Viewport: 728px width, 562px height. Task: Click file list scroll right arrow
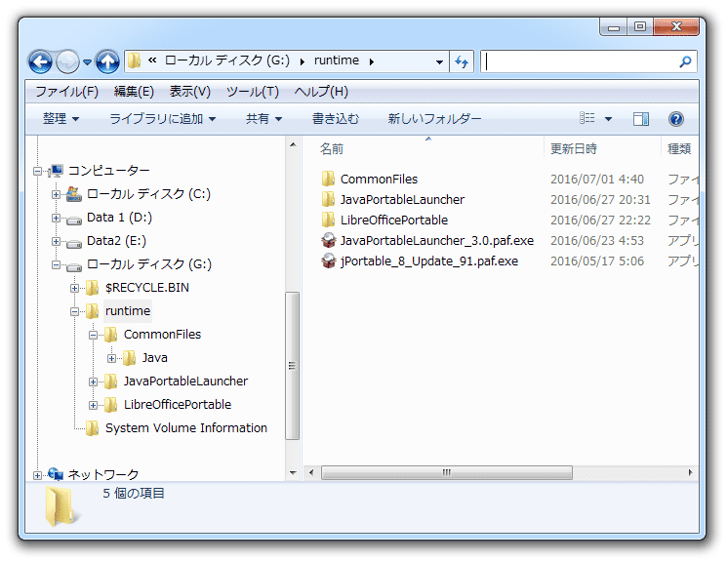pyautogui.click(x=690, y=472)
